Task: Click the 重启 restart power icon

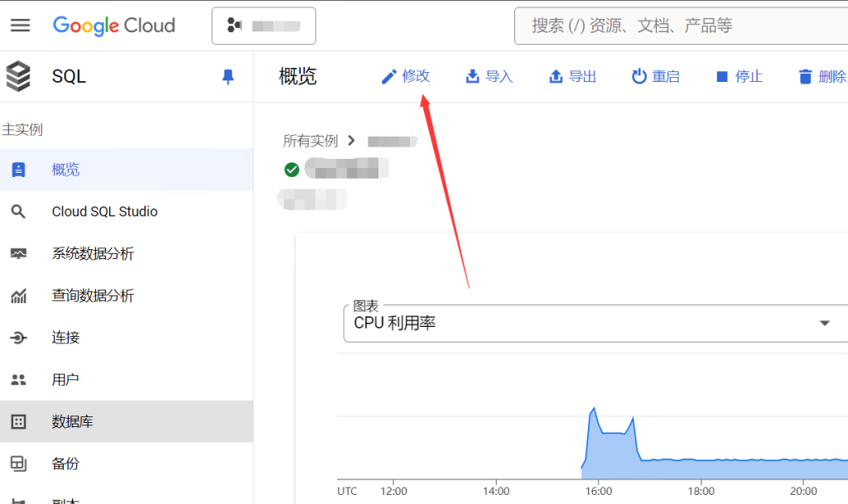Action: point(639,76)
